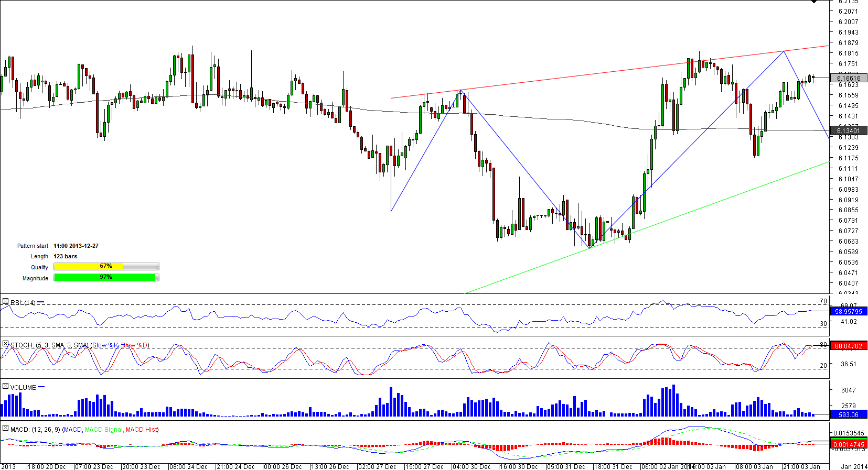Click the Magnitude 97% progress bar

coord(106,278)
